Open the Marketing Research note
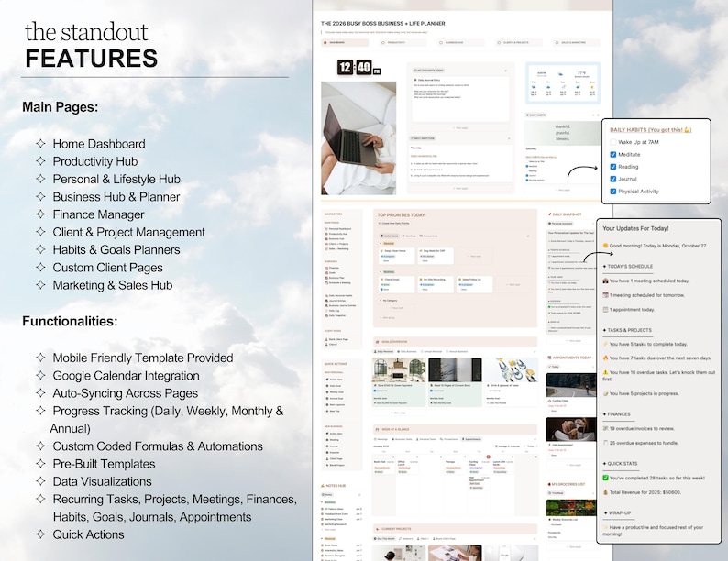 coord(335,524)
